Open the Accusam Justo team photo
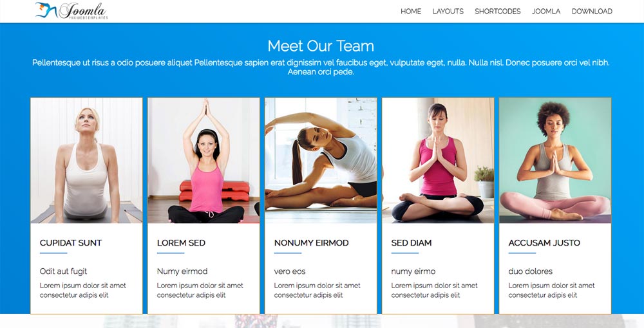Screen dimensions: 644x328 (x=555, y=160)
